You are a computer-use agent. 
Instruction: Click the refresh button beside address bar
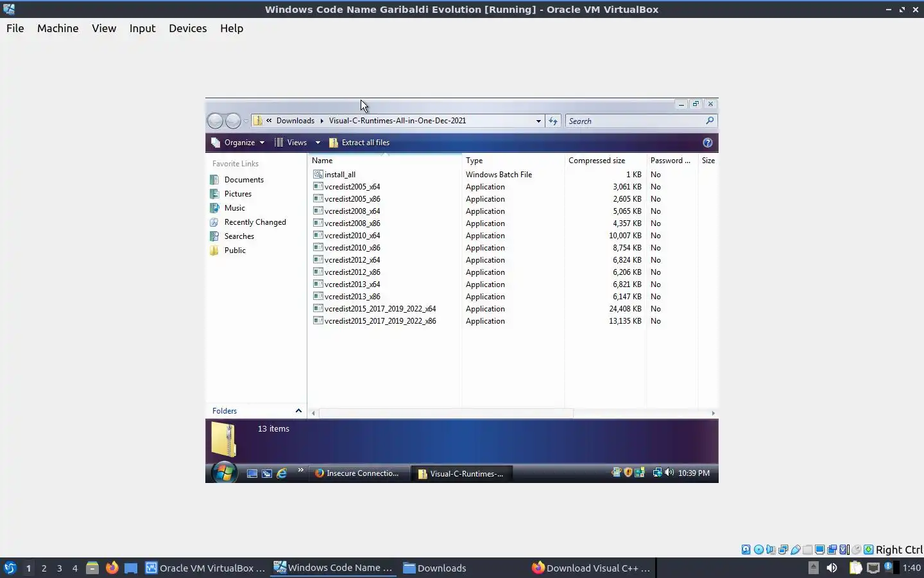tap(553, 121)
